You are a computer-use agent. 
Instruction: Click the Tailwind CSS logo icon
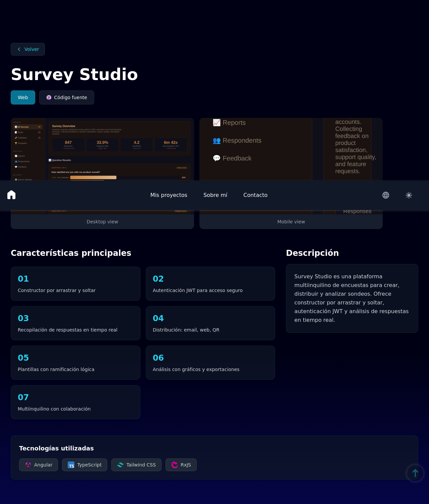pyautogui.click(x=120, y=465)
